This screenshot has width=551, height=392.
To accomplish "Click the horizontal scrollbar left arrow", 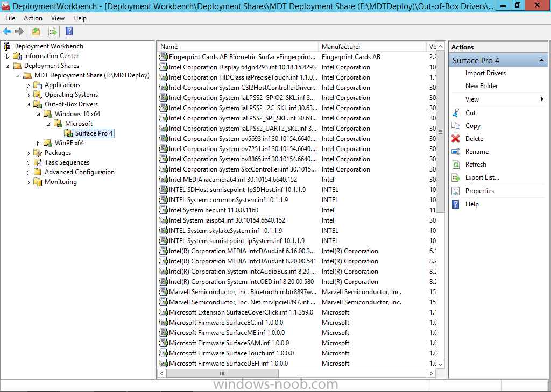I will pos(161,374).
